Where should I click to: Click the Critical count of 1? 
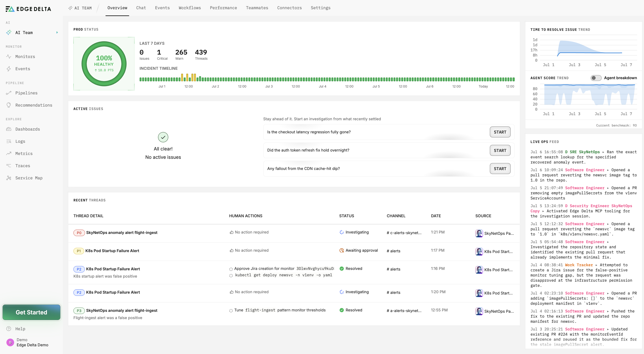pos(159,52)
